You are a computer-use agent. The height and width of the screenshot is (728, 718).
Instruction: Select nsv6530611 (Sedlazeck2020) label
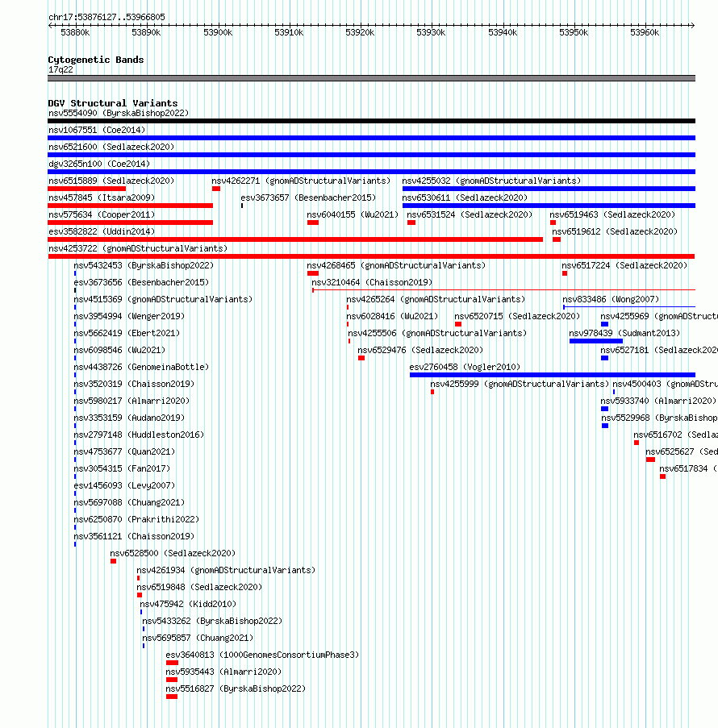coord(465,198)
